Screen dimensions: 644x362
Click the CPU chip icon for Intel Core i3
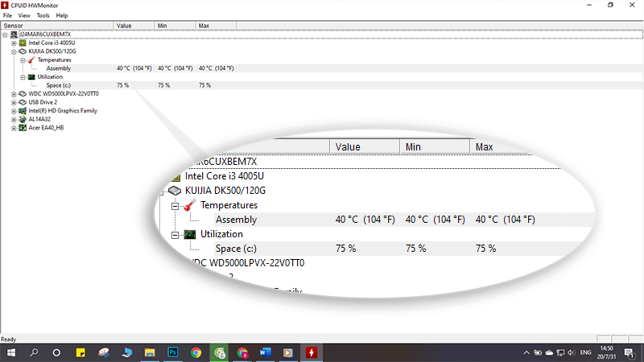click(23, 43)
